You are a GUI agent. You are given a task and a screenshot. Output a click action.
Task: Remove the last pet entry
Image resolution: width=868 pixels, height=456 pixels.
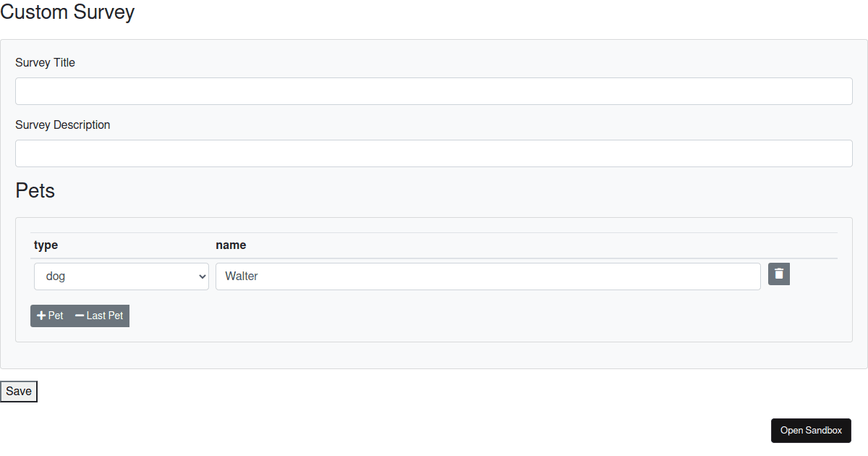click(x=98, y=316)
